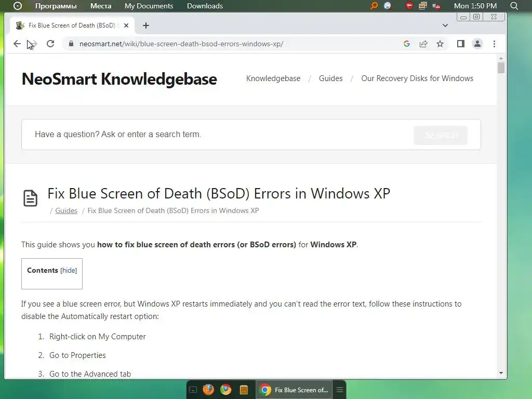Click the network computers tray icon
532x399 pixels.
(423, 6)
